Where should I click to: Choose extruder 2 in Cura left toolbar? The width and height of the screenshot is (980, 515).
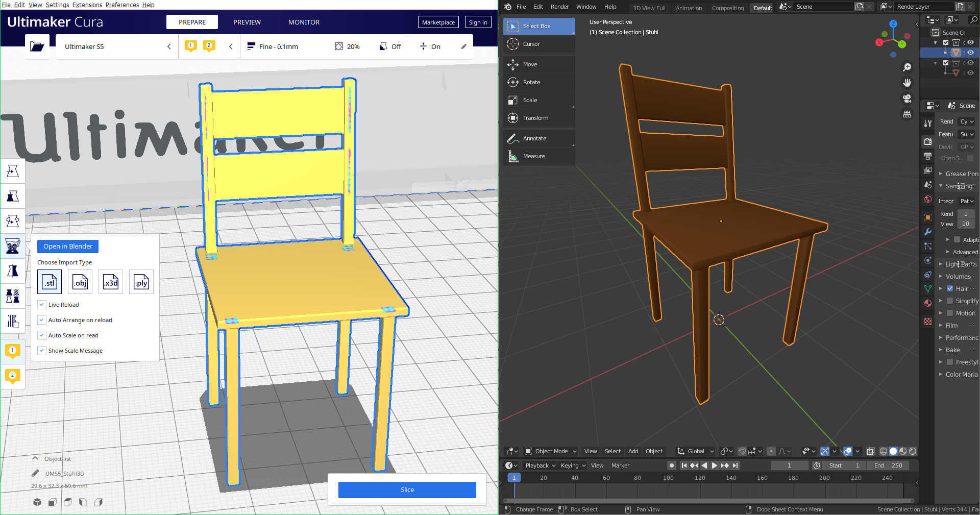13,376
